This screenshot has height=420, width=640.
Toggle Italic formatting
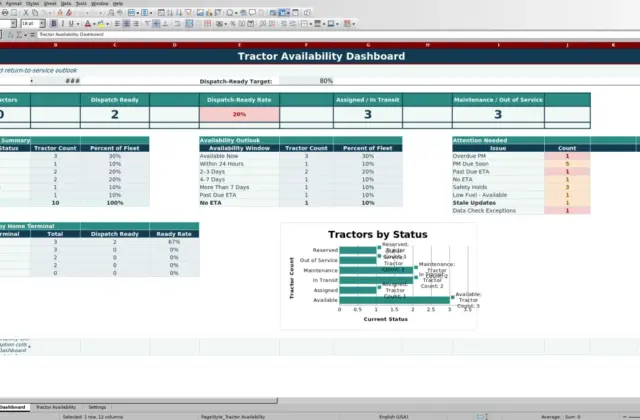62,24
